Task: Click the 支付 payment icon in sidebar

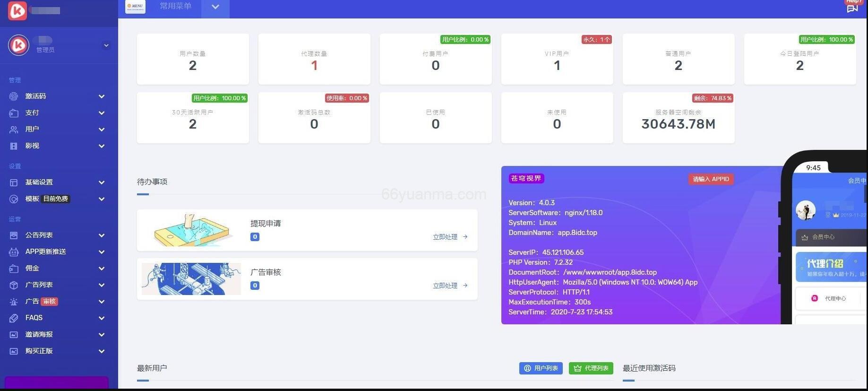Action: [x=14, y=113]
